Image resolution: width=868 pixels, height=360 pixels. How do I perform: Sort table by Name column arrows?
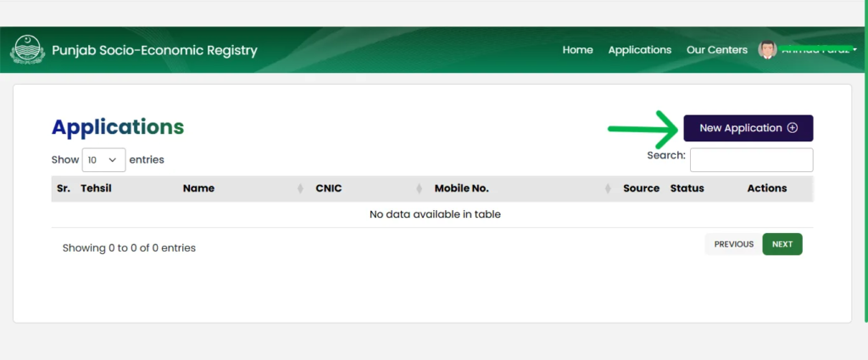301,189
